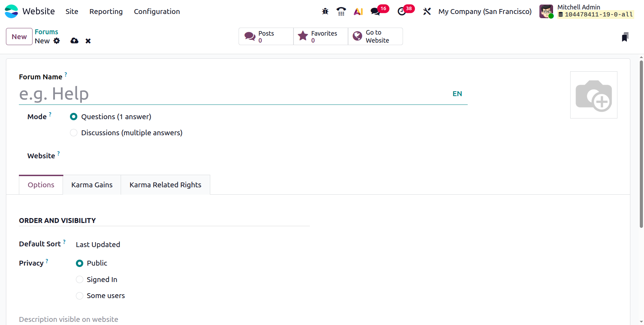Save the record with the cloud upload icon

74,41
